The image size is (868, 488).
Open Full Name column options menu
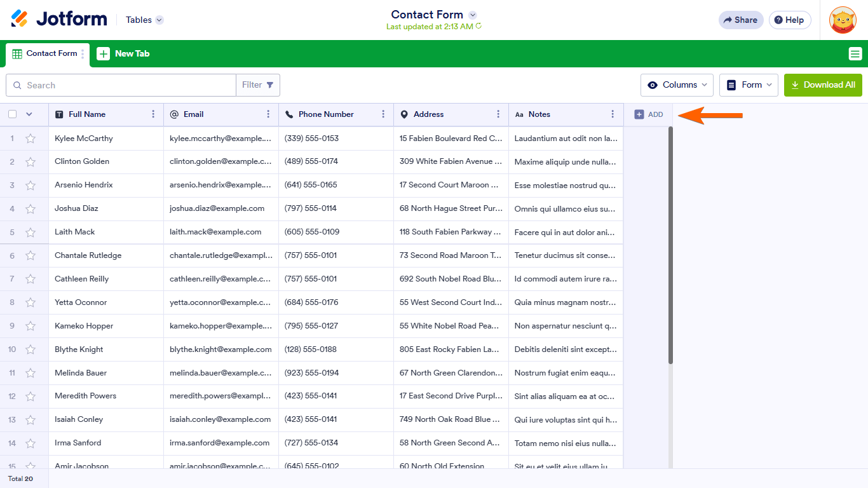tap(153, 114)
